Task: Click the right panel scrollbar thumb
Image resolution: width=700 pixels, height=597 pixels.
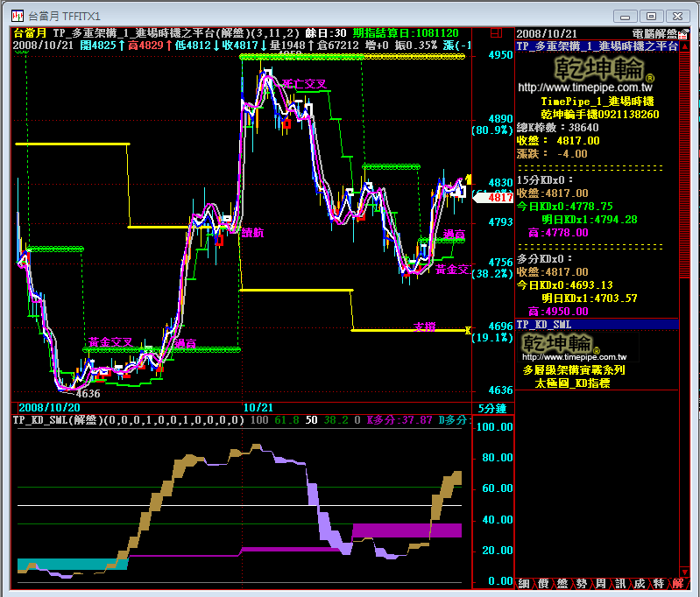Action: (x=684, y=165)
